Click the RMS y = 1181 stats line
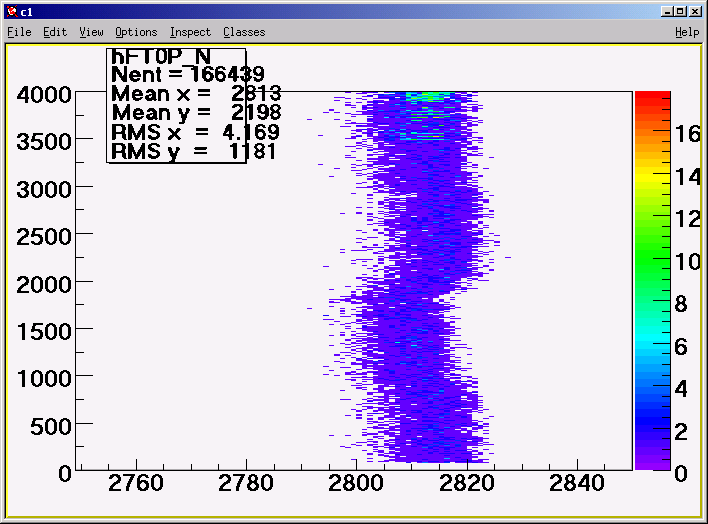The image size is (708, 524). point(193,151)
